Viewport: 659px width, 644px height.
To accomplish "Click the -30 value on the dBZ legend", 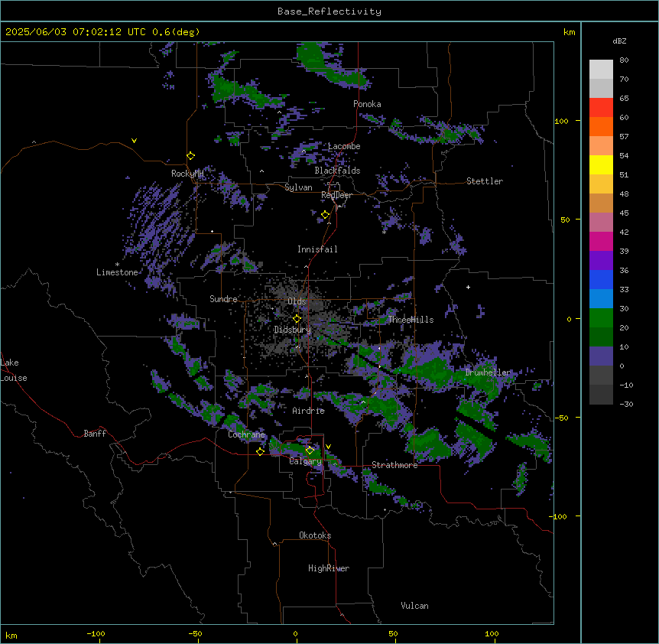I will click(x=626, y=404).
